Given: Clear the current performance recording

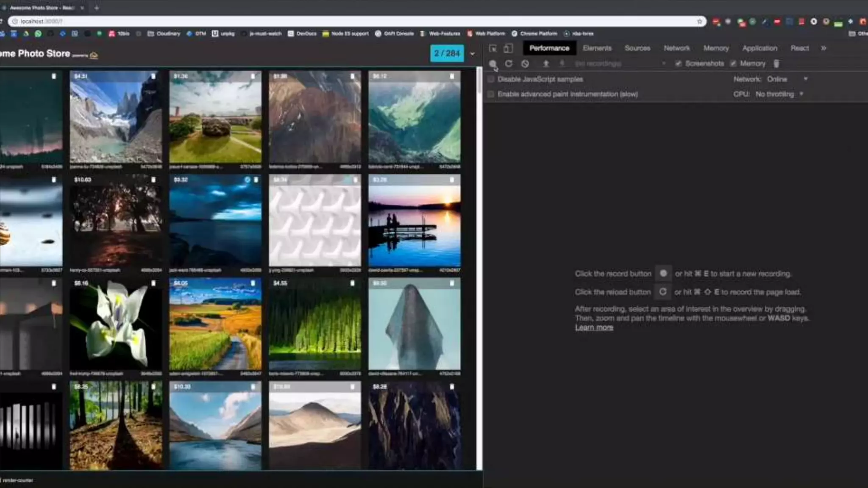Looking at the screenshot, I should click(x=525, y=64).
